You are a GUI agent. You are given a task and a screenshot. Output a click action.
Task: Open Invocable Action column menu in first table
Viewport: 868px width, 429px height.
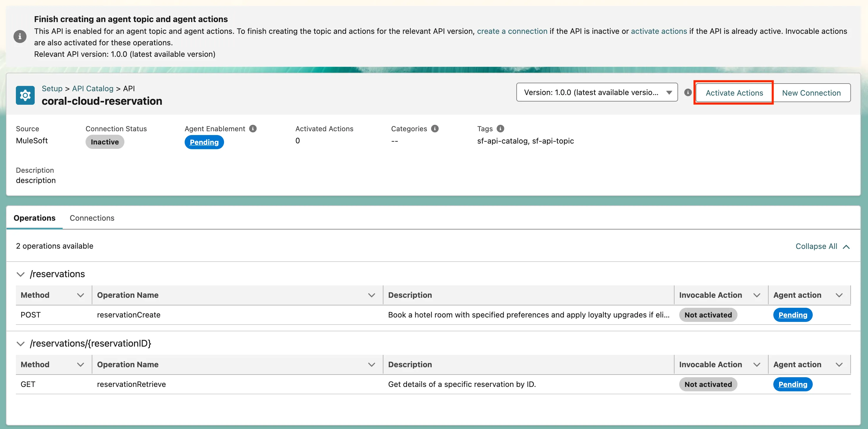pyautogui.click(x=757, y=295)
